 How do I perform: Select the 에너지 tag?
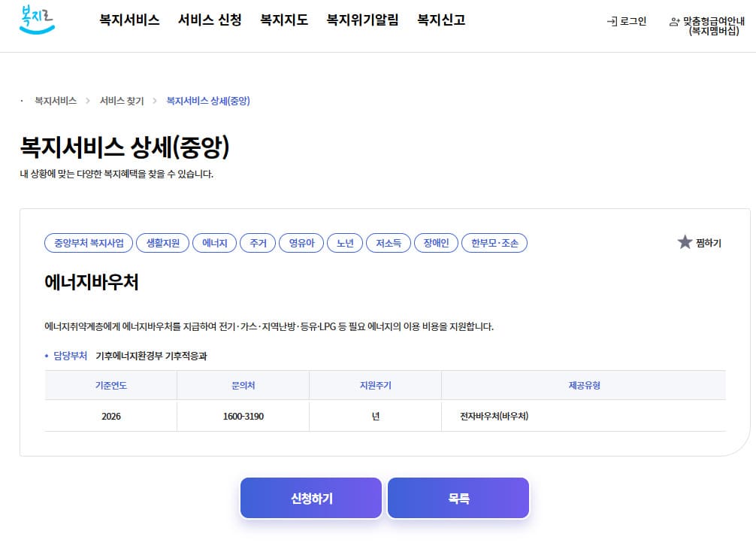tap(215, 243)
